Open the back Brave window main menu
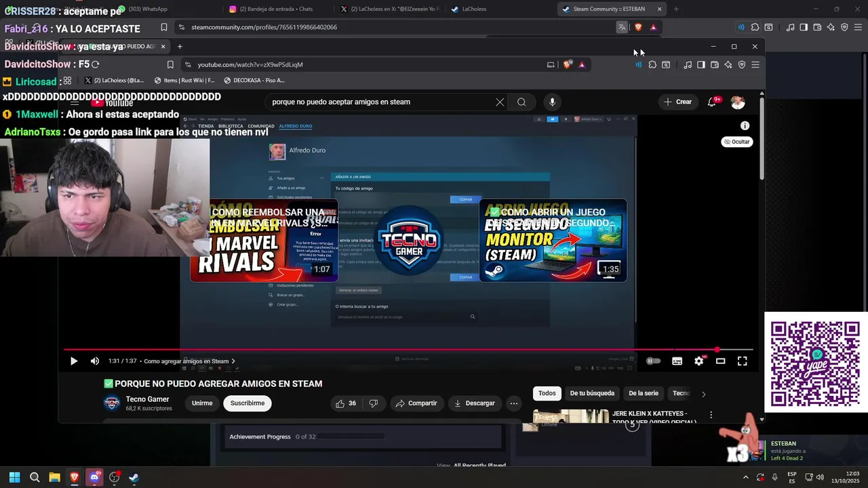The height and width of the screenshot is (488, 868). click(857, 27)
